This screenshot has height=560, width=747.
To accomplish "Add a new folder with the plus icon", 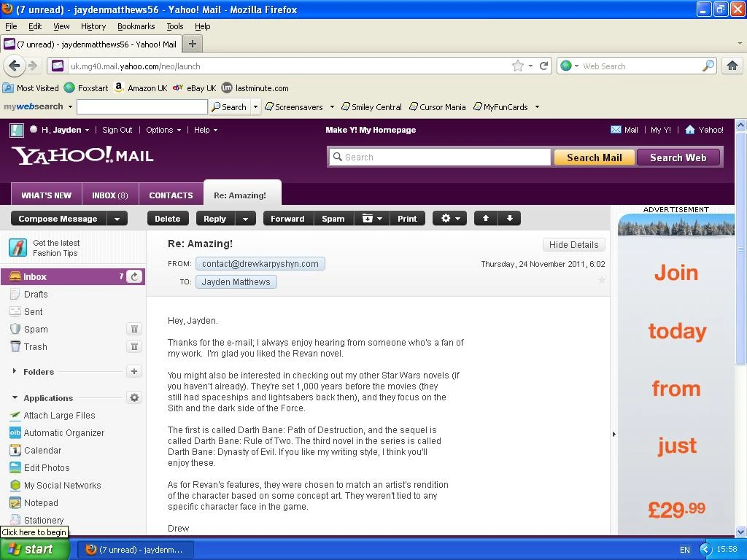I will pyautogui.click(x=134, y=371).
